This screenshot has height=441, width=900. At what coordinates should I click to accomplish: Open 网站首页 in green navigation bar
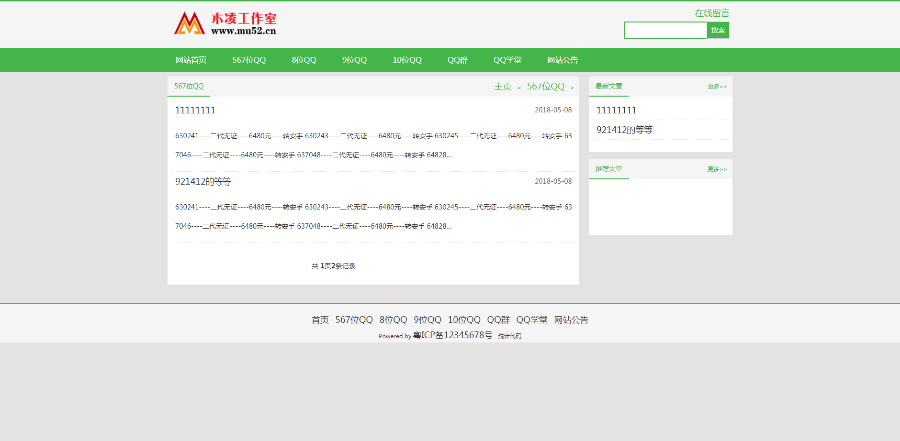tap(191, 60)
